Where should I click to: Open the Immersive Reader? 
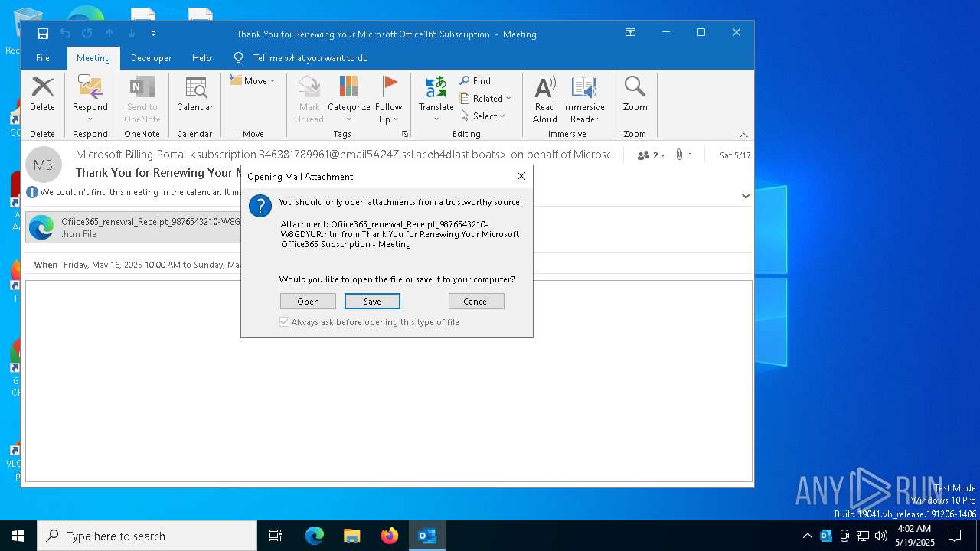[x=584, y=99]
